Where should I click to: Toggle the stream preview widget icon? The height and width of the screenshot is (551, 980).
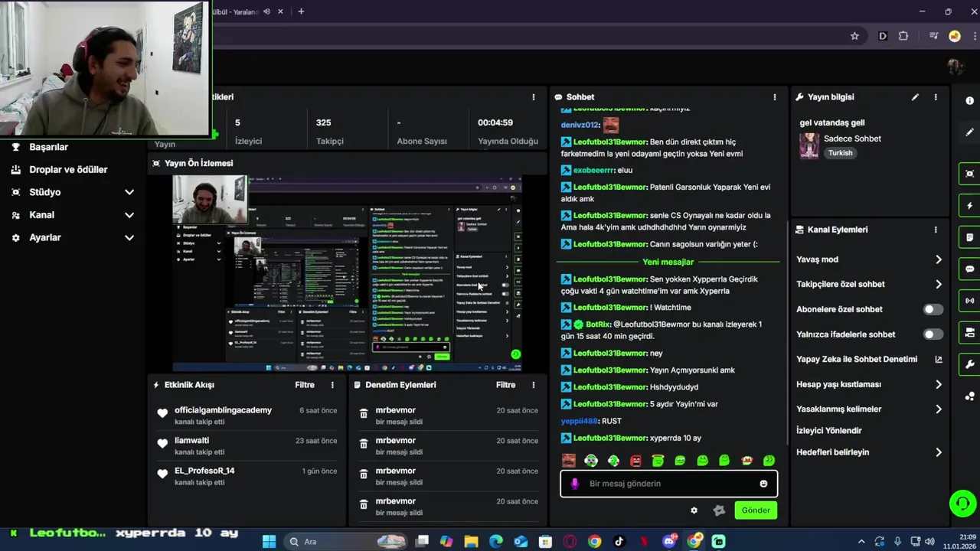pos(970,174)
